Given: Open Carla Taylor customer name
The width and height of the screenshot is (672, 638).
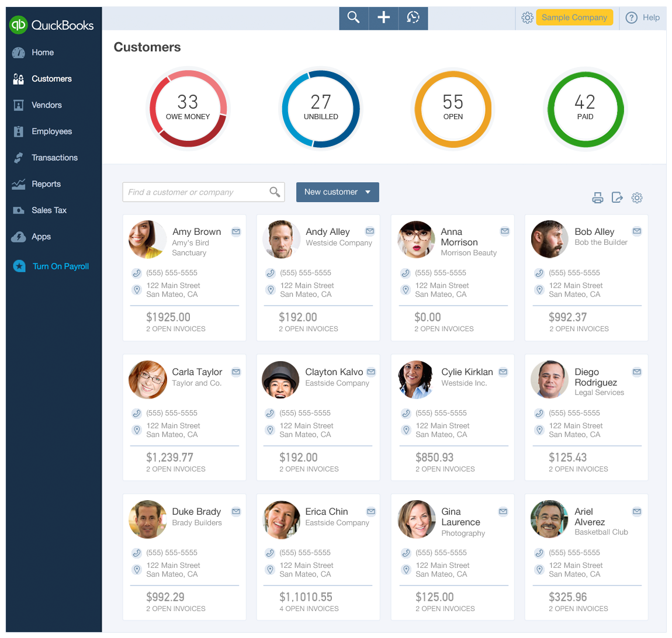Looking at the screenshot, I should [x=197, y=372].
